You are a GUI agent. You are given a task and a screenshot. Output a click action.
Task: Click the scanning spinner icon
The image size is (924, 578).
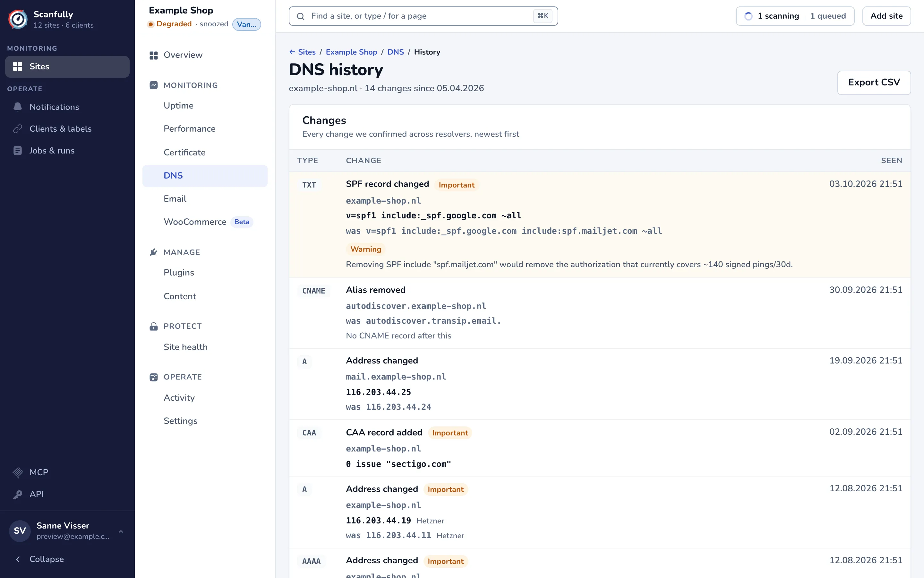point(749,16)
